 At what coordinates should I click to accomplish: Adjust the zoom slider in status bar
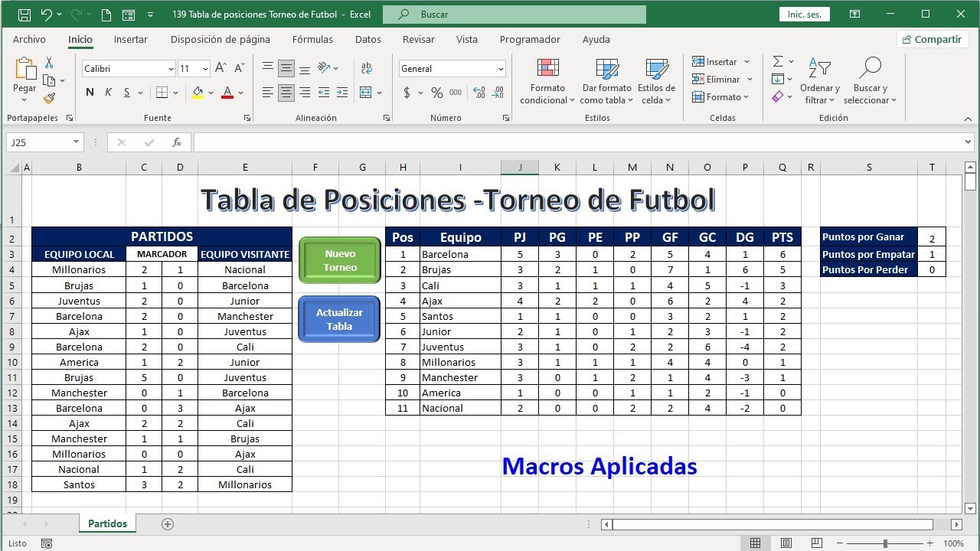click(x=886, y=543)
